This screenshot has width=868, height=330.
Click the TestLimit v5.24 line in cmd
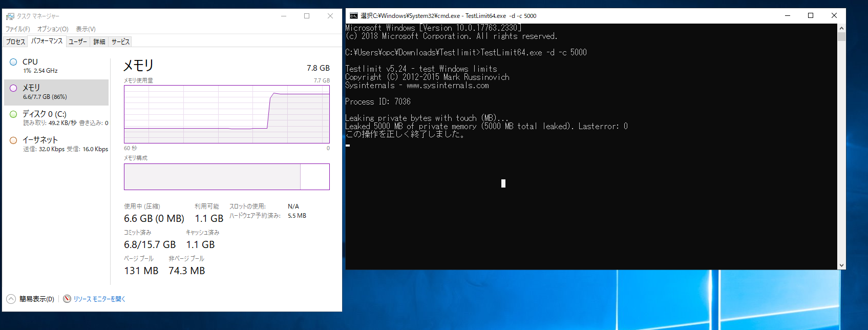coord(421,69)
